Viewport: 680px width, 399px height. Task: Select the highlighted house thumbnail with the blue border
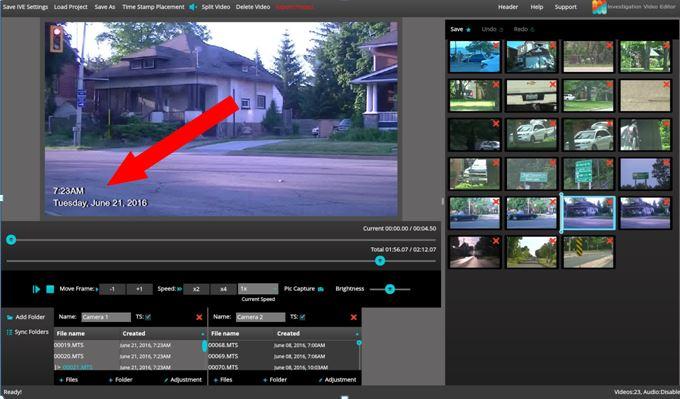588,213
